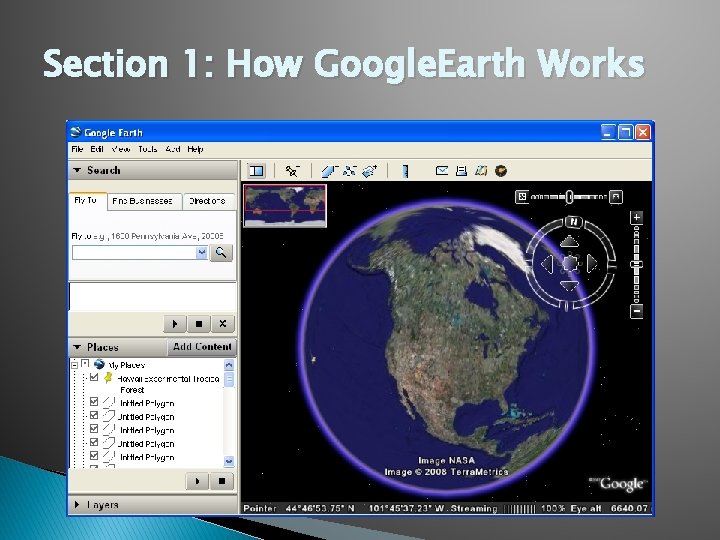Click the look-up arrow in navigation ring
The height and width of the screenshot is (540, 720).
click(570, 241)
